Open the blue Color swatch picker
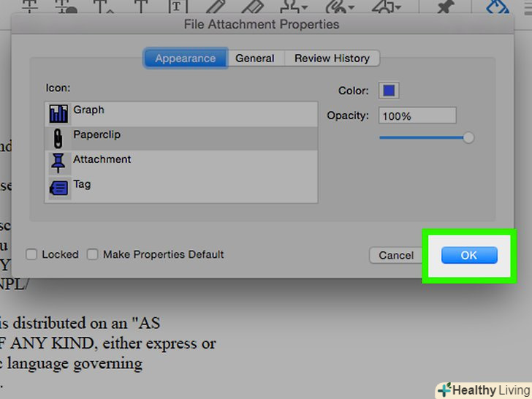The height and width of the screenshot is (399, 532). (389, 91)
